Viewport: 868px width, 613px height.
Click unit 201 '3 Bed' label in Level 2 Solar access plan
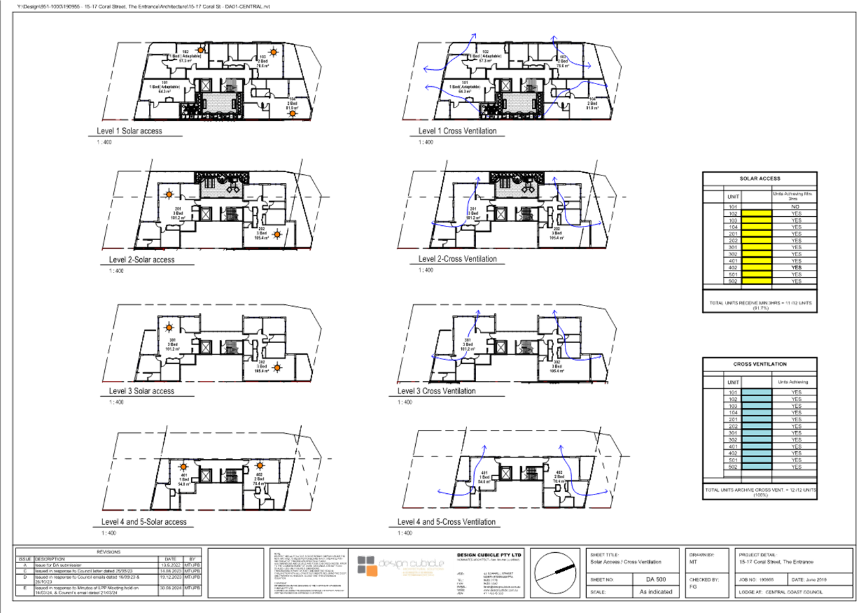point(177,213)
